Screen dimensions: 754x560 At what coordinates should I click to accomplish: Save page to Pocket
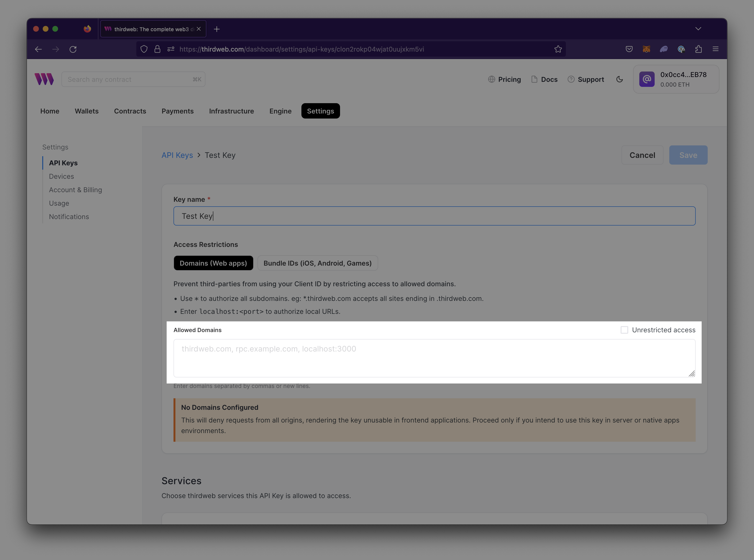point(629,49)
